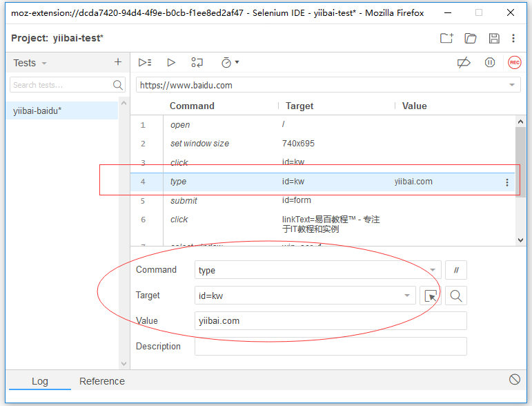Select the yiibai-baidu test
The width and height of the screenshot is (532, 406).
[x=61, y=110]
